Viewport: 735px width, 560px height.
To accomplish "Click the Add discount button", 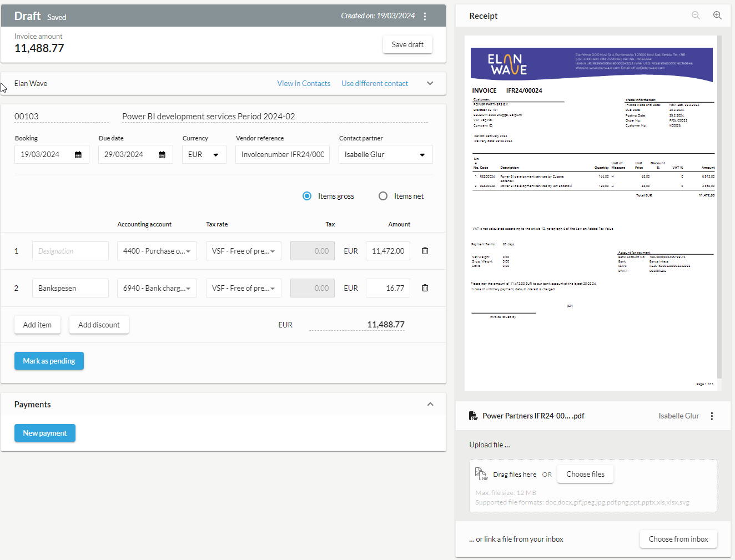I will [99, 325].
